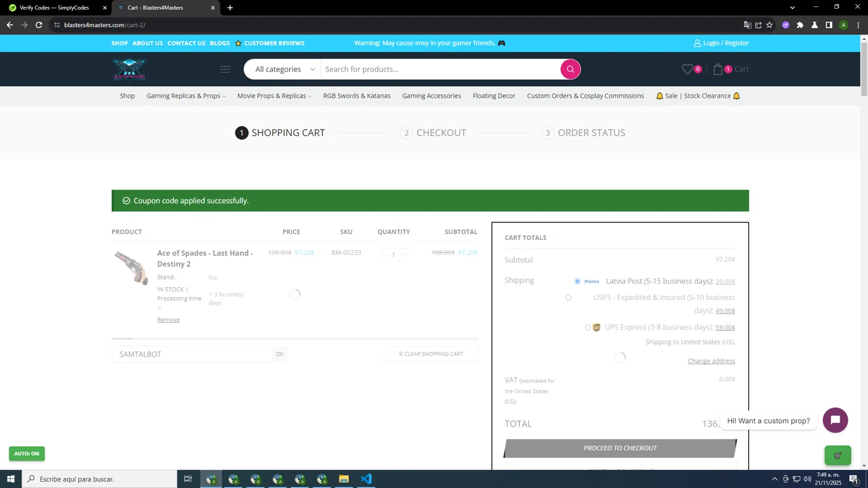Select Latvia Post shipping option
The height and width of the screenshot is (488, 868).
[x=578, y=281]
